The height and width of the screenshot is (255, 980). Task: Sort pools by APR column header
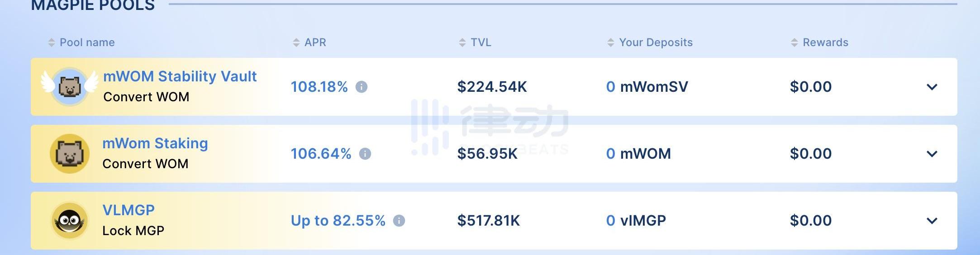point(315,42)
